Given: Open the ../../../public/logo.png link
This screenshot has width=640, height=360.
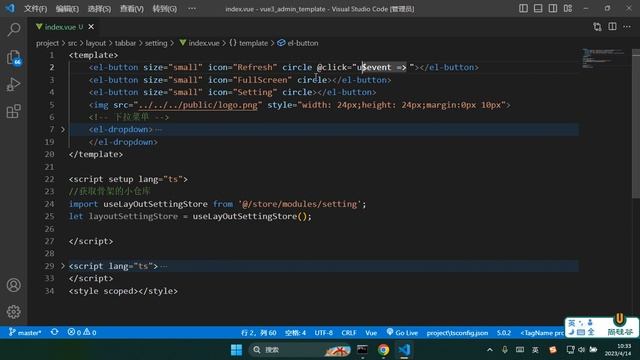Looking at the screenshot, I should click(x=198, y=105).
